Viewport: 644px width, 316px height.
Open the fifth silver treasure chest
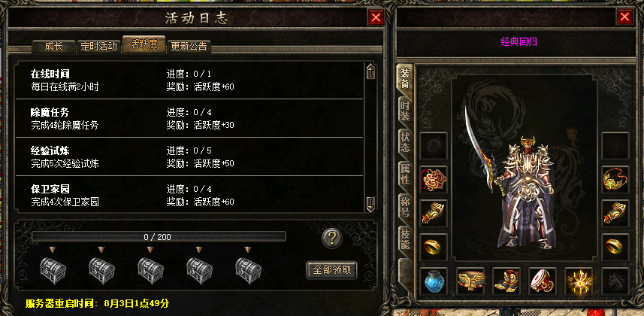[248, 270]
